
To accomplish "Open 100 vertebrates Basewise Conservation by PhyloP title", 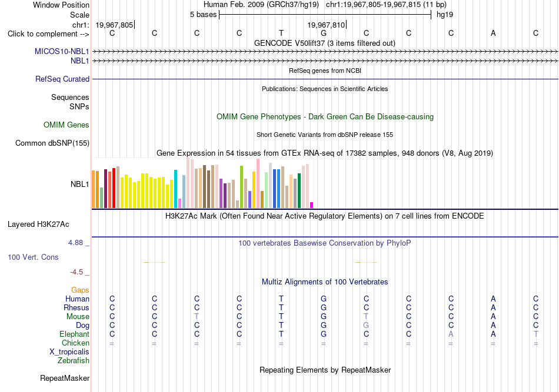I will tap(325, 243).
